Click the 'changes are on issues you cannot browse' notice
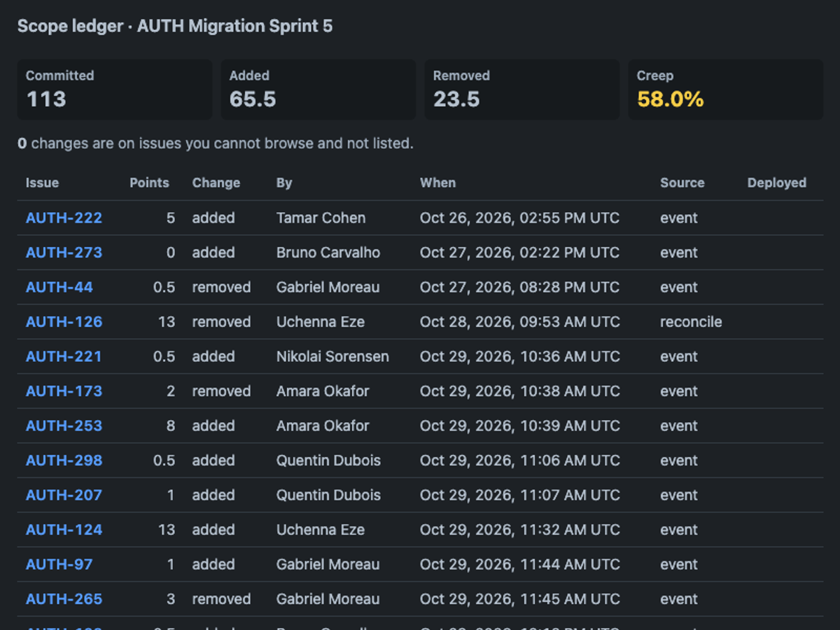840x630 pixels. pos(216,143)
